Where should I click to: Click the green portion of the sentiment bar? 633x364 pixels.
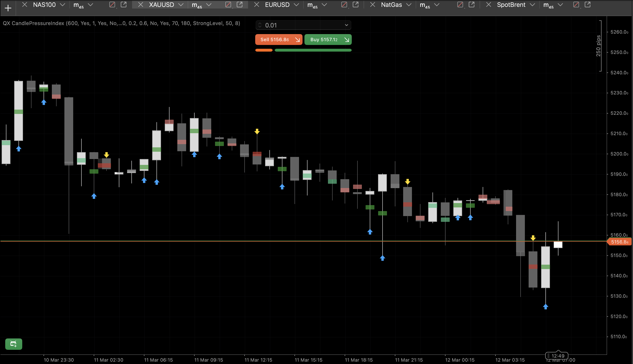click(313, 50)
